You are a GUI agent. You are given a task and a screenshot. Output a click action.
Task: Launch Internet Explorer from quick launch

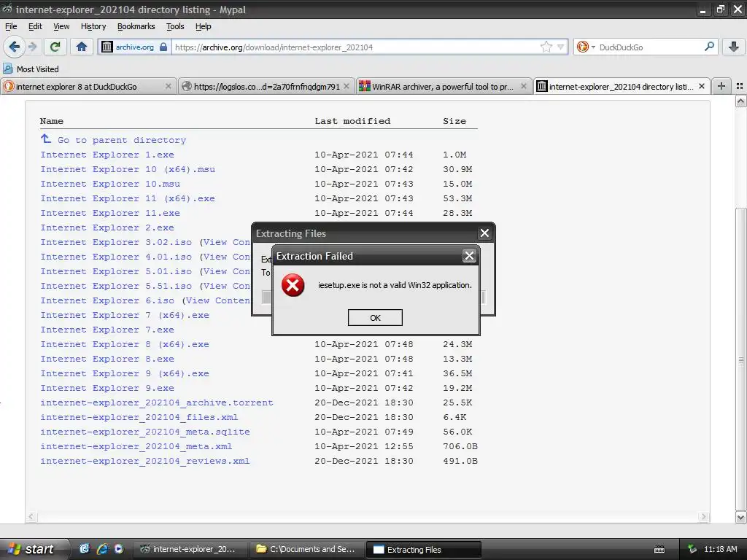coord(102,549)
